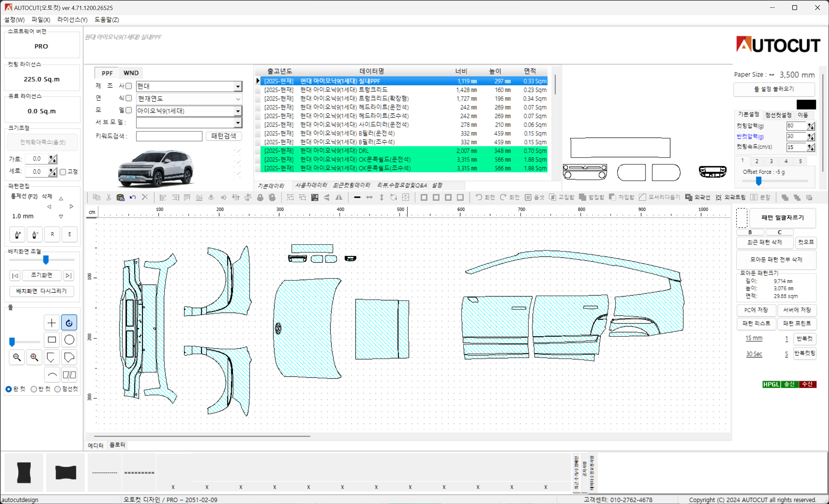This screenshot has height=504, width=829.
Task: Click the 외곽선 outline tool
Action: (697, 197)
